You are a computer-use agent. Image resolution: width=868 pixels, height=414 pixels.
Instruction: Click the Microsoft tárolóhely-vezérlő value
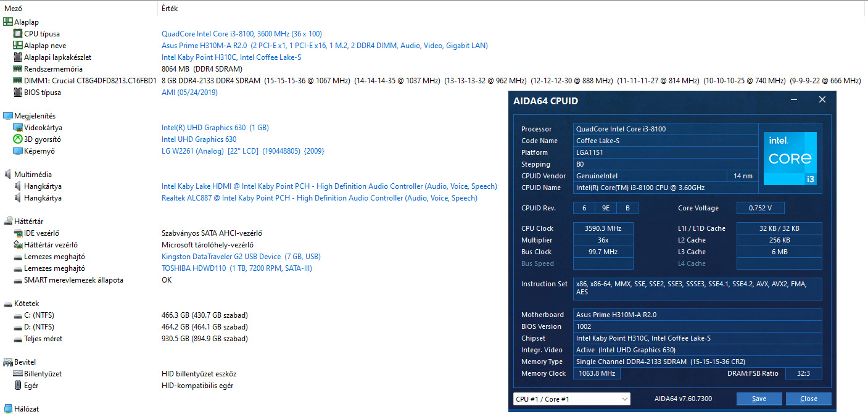(207, 245)
